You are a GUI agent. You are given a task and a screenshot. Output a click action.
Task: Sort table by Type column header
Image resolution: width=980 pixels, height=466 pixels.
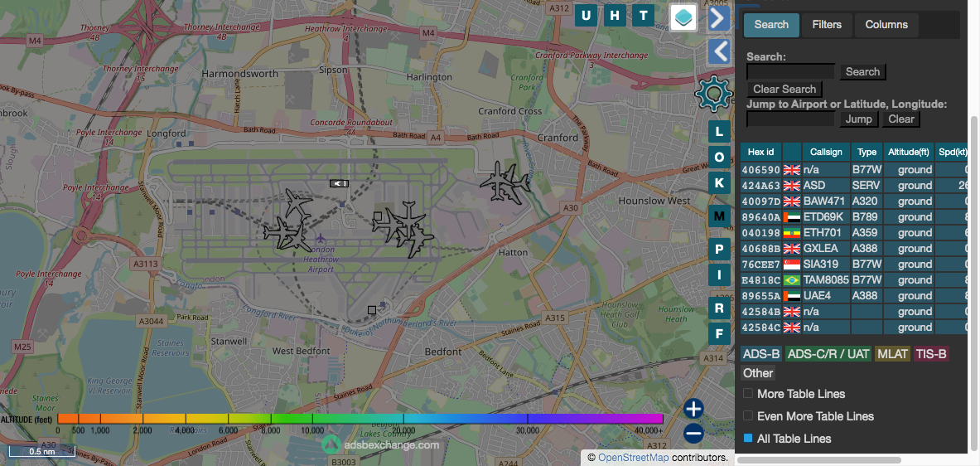coord(867,152)
